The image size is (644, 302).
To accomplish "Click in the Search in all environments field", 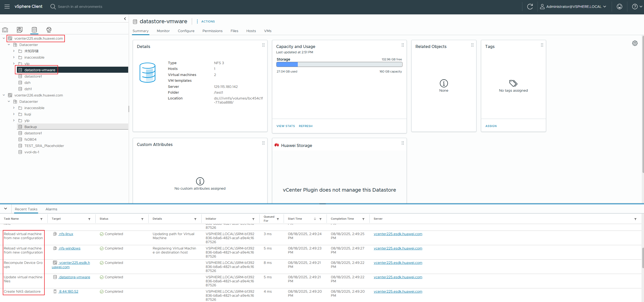I will click(80, 7).
